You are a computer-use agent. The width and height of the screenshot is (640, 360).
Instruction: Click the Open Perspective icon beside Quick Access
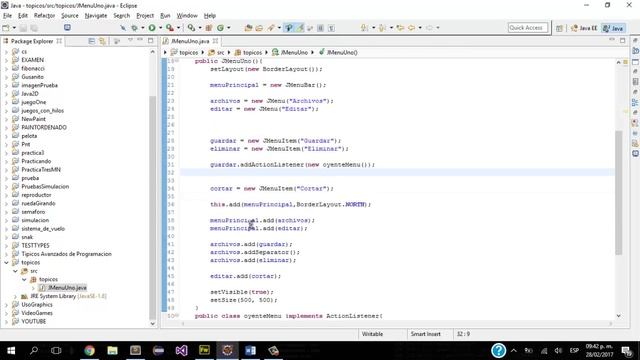[559, 28]
